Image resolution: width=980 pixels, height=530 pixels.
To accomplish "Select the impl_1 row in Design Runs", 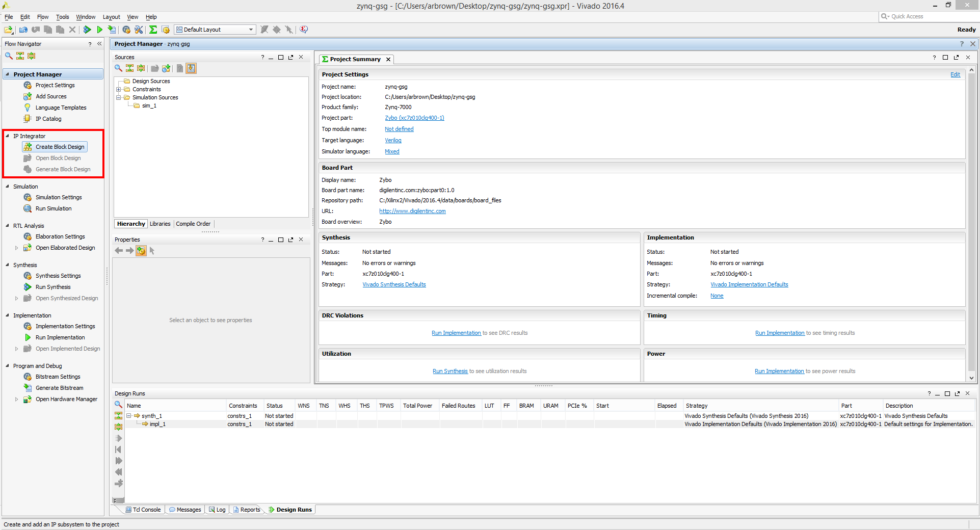I will click(550, 424).
